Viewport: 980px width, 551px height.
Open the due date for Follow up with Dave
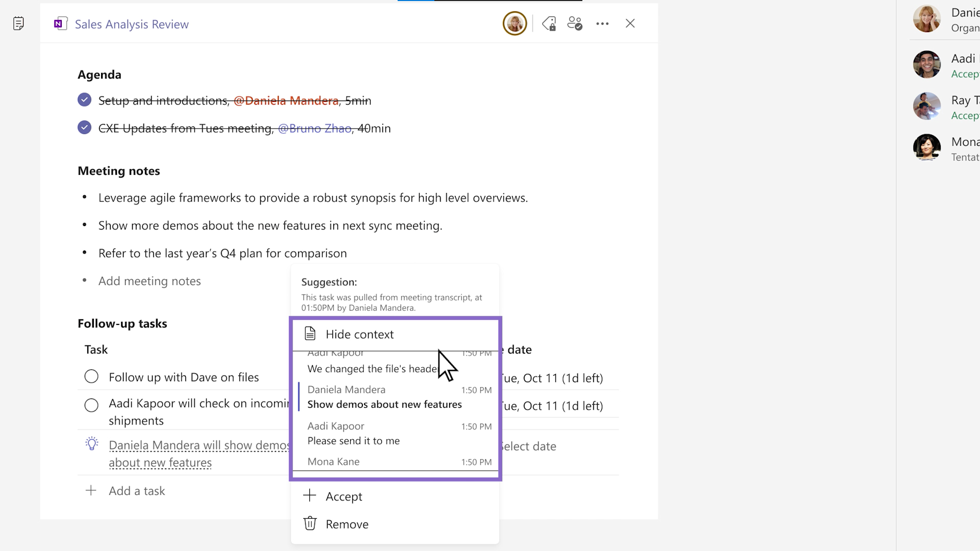(x=552, y=378)
